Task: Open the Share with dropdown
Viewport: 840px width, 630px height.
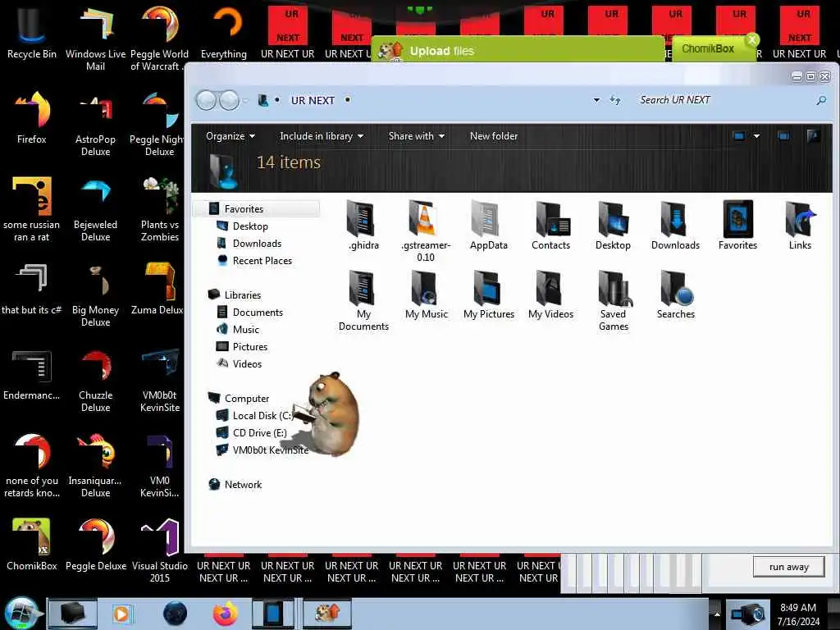Action: 416,136
